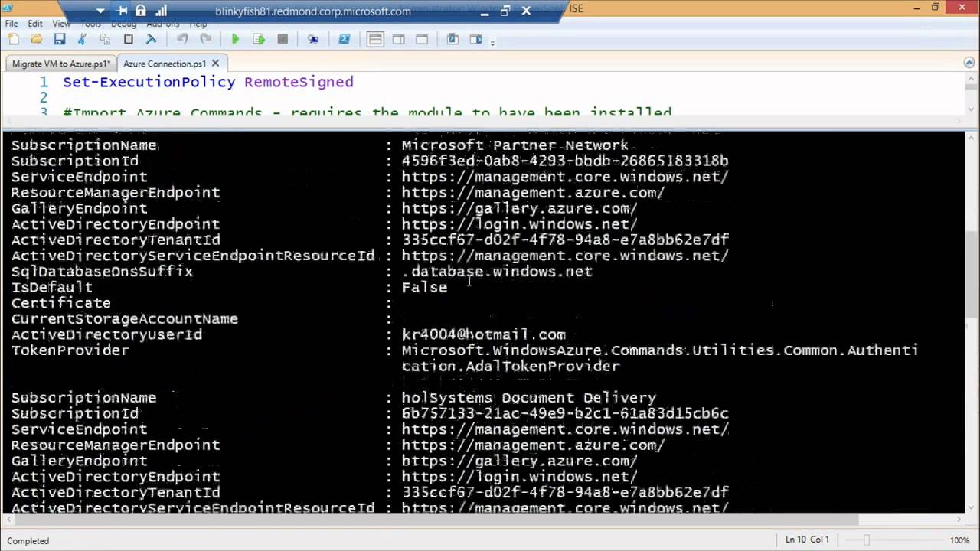Click the .database.windows.net suffix value
Image resolution: width=980 pixels, height=551 pixels.
pyautogui.click(x=498, y=272)
